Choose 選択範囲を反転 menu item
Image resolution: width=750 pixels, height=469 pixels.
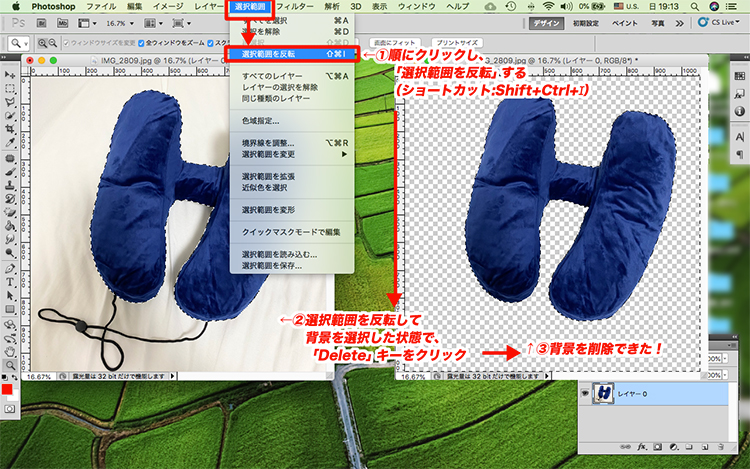tap(292, 54)
